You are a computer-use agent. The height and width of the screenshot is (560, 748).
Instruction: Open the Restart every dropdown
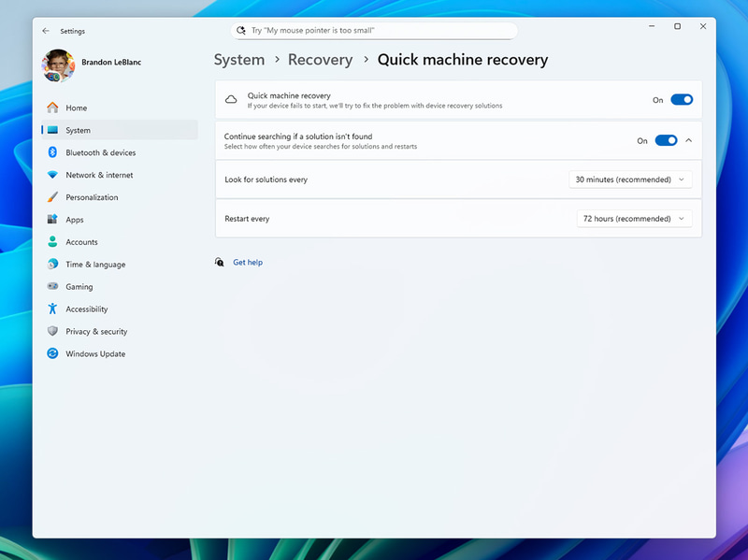(x=635, y=218)
